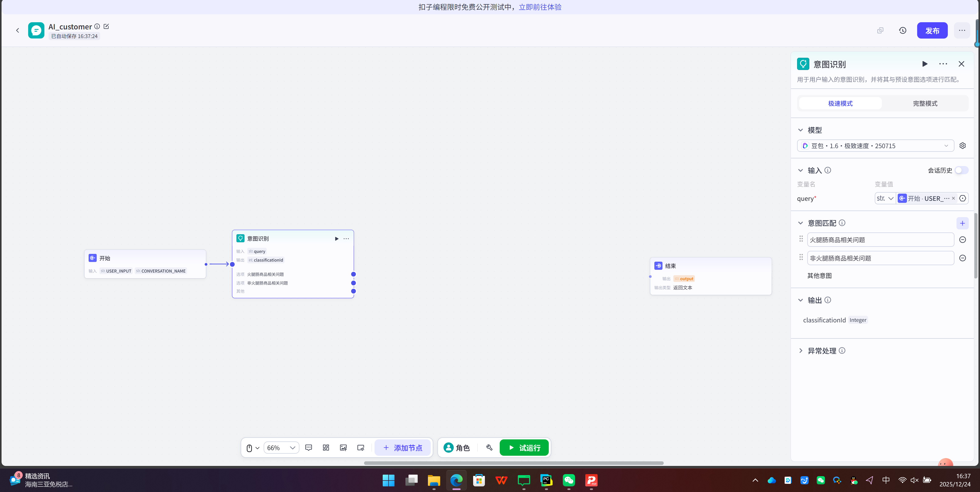The width and height of the screenshot is (980, 492).
Task: Click the 发布 publish button
Action: click(x=932, y=30)
